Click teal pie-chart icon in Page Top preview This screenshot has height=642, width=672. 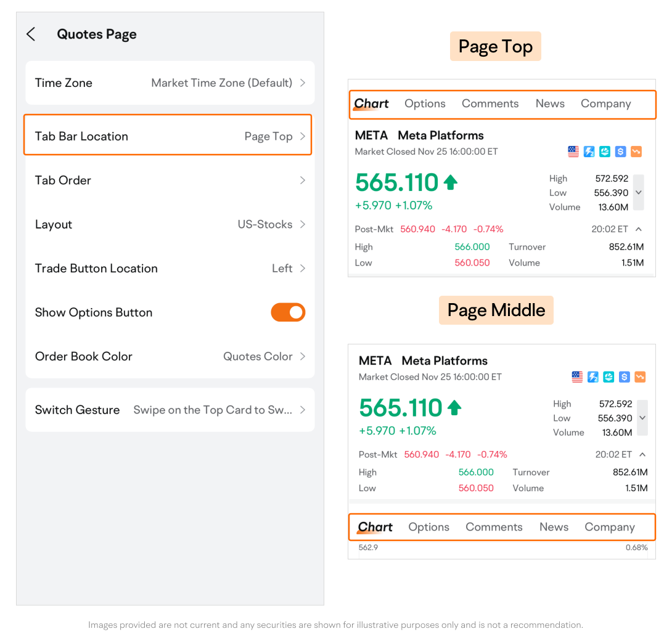605,152
